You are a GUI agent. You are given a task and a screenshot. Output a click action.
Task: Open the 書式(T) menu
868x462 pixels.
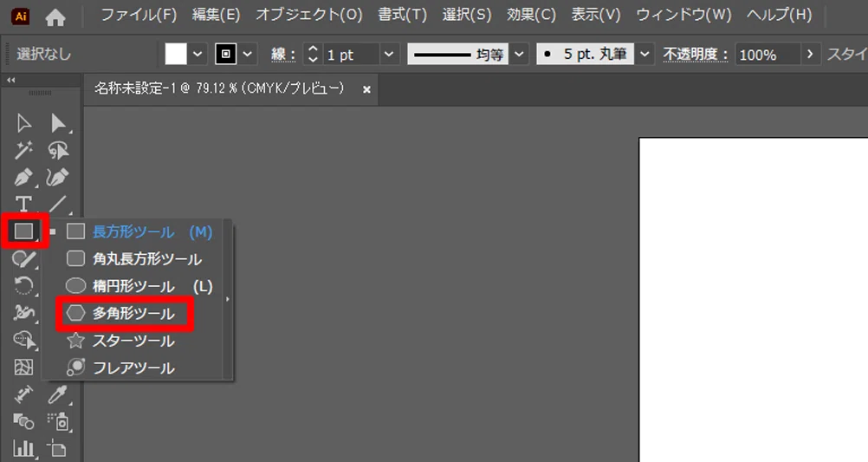click(x=402, y=15)
